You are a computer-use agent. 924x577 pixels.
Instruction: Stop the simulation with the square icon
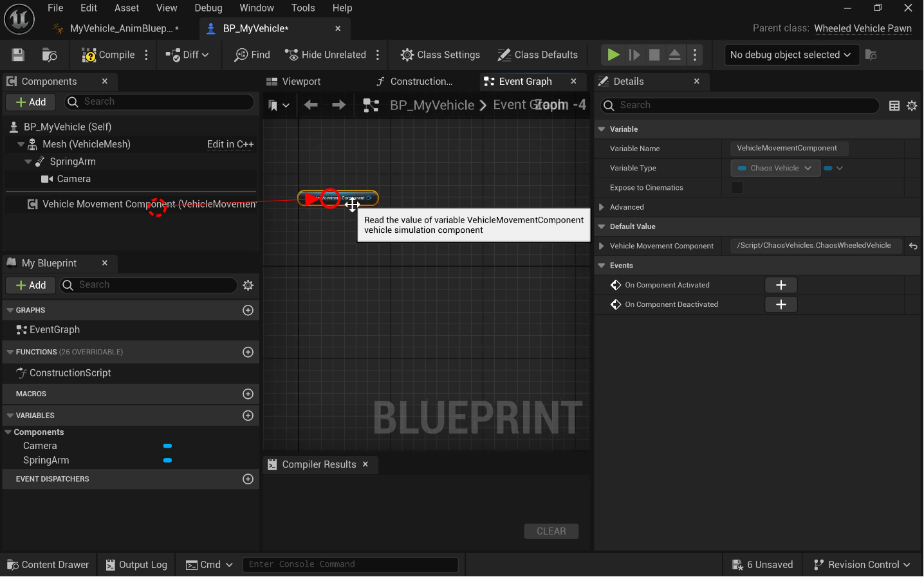click(x=654, y=55)
